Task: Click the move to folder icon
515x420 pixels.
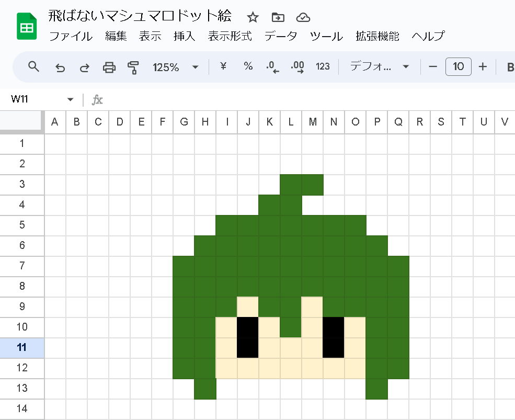Action: [x=278, y=17]
